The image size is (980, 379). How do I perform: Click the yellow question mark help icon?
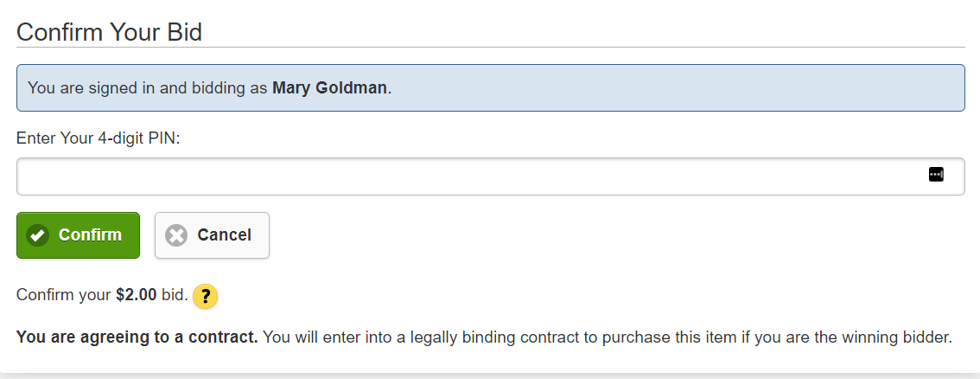(x=205, y=296)
